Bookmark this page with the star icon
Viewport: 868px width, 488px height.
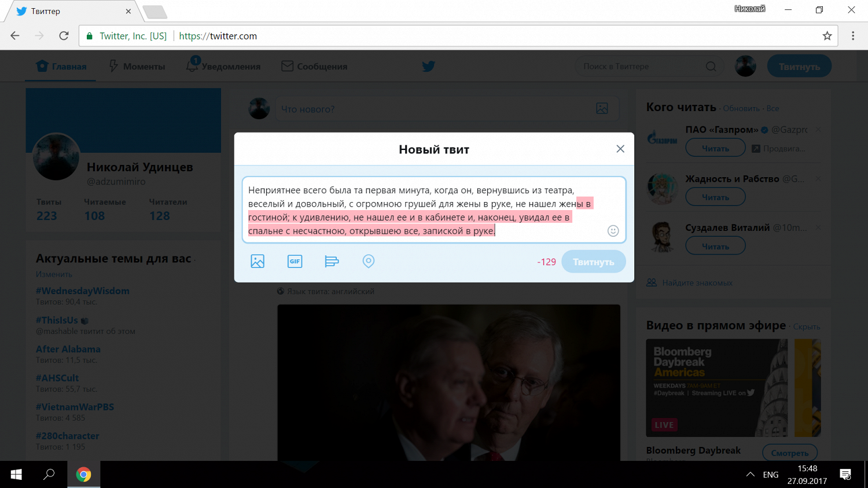click(x=827, y=36)
